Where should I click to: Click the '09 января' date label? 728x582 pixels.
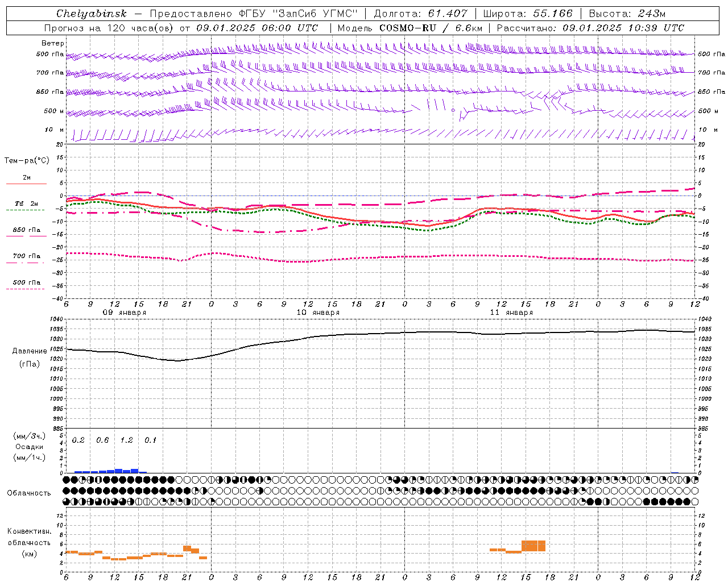pos(124,313)
